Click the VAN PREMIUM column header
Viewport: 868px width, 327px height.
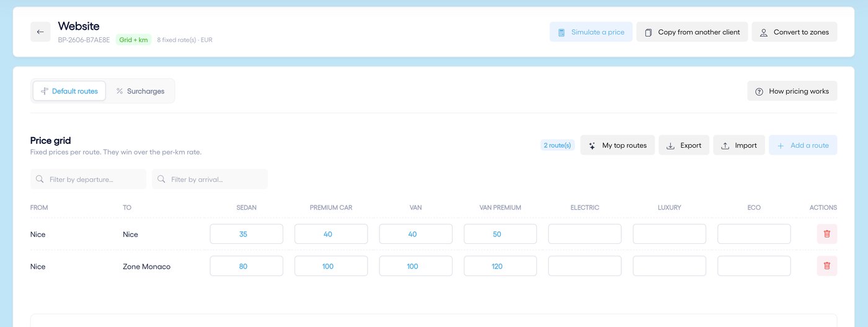coord(500,207)
